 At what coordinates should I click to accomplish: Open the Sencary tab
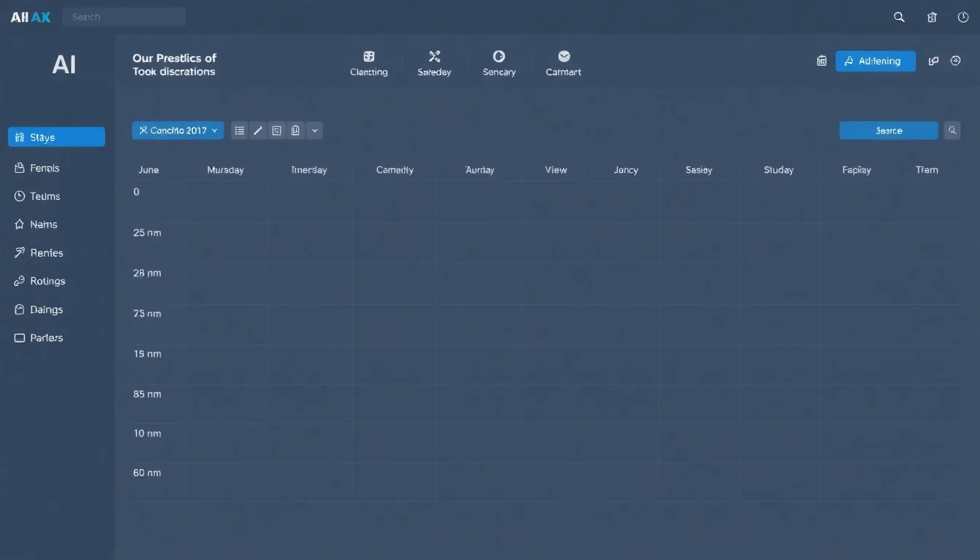(x=499, y=63)
